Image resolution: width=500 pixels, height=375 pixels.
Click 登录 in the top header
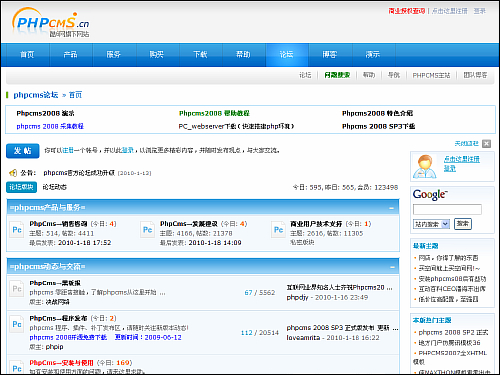480,11
